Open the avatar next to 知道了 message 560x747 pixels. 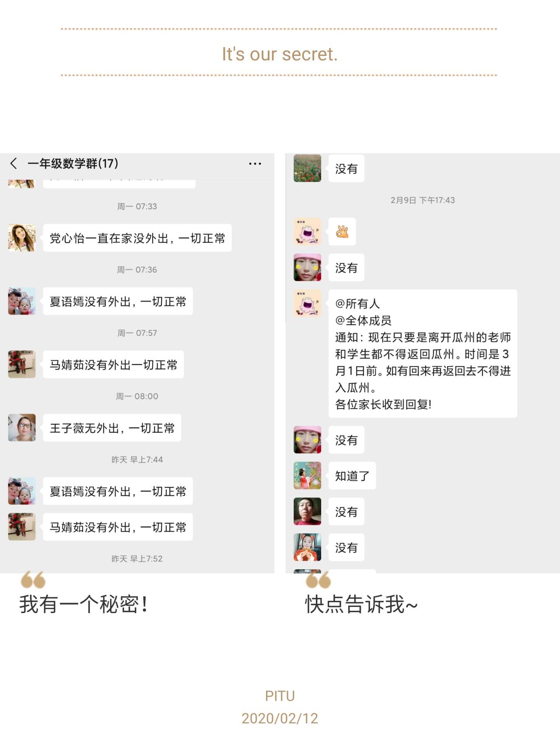[307, 476]
